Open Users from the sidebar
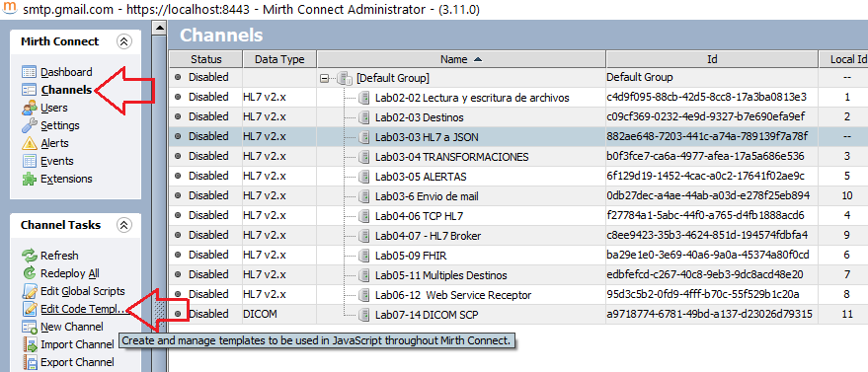Viewport: 868px width, 372px height. tap(53, 108)
